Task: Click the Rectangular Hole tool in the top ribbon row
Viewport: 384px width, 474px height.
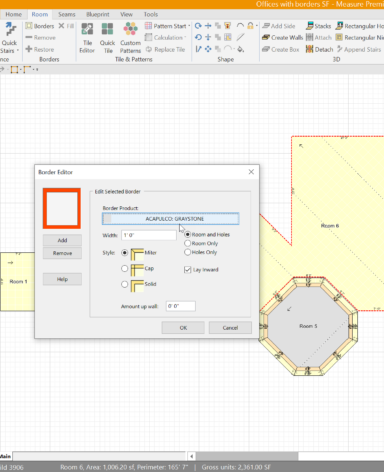Action: tap(360, 26)
